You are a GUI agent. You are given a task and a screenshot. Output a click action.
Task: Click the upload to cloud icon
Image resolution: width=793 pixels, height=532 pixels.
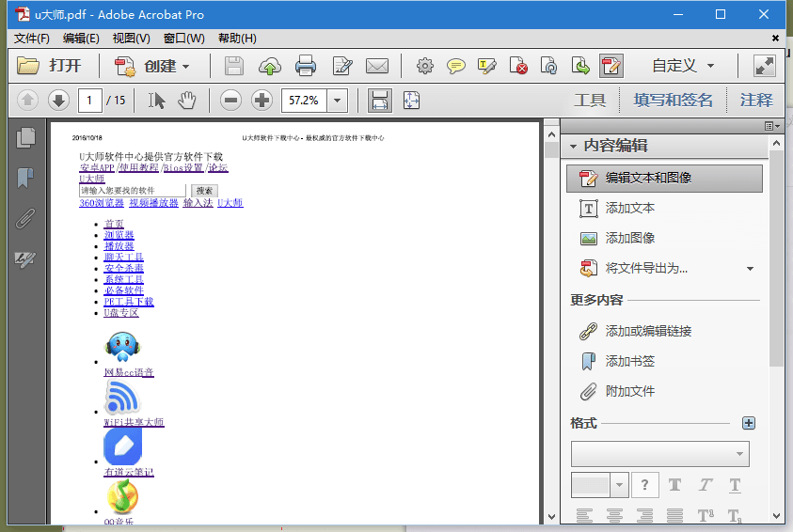pos(270,66)
